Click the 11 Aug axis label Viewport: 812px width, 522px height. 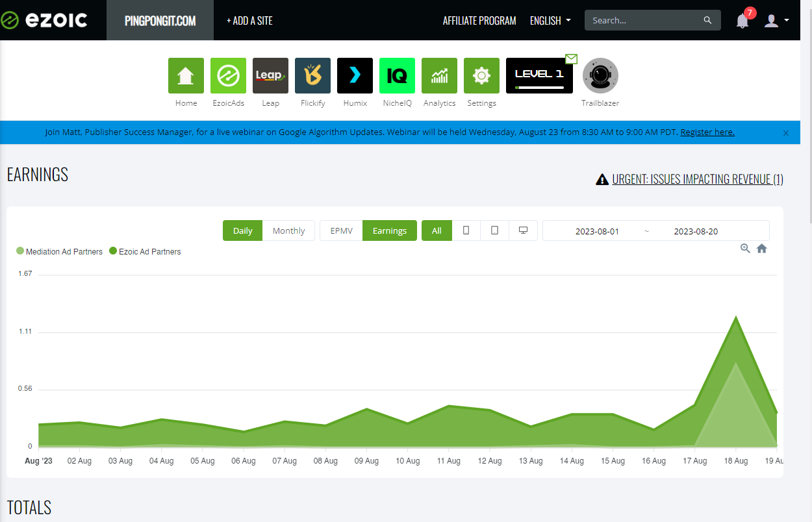coord(448,461)
